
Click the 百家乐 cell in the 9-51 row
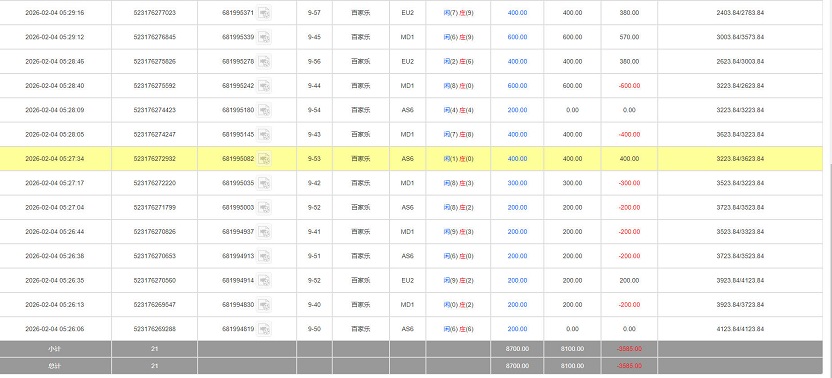(x=361, y=256)
